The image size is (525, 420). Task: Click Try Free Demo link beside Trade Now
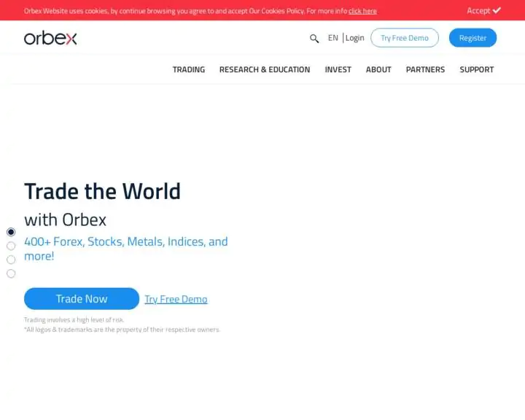176,299
